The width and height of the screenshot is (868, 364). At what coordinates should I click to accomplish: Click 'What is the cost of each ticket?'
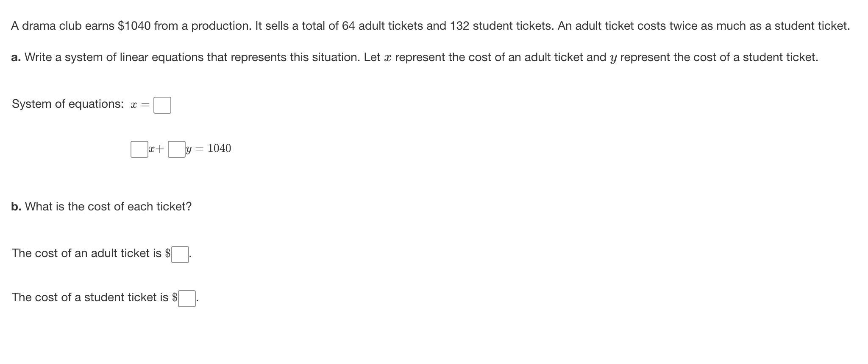click(108, 207)
